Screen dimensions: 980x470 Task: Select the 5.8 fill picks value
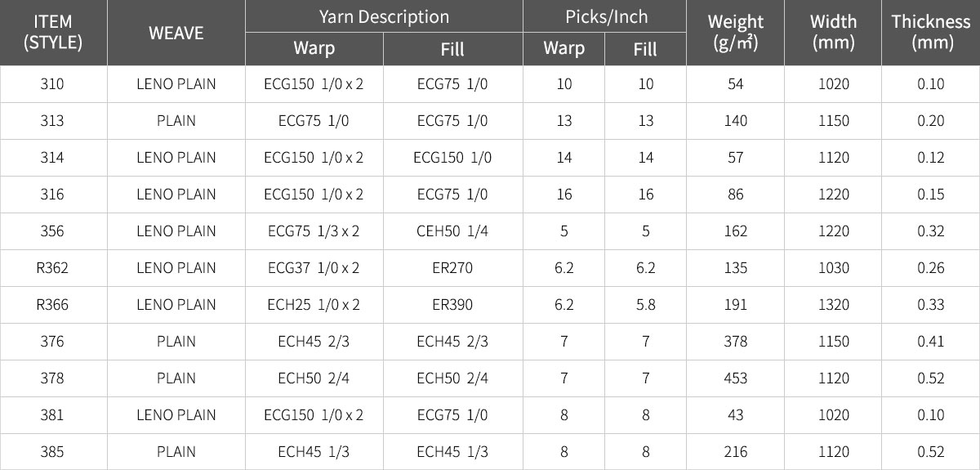(646, 305)
